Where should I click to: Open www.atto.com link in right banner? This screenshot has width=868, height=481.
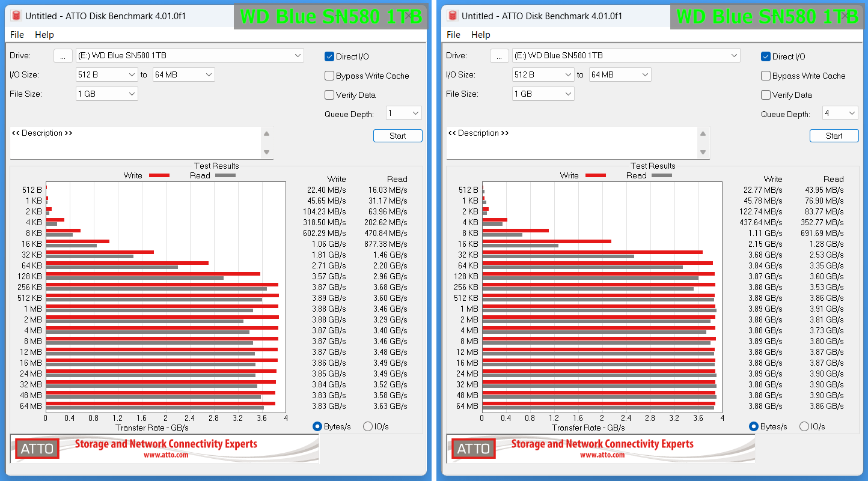click(x=602, y=455)
